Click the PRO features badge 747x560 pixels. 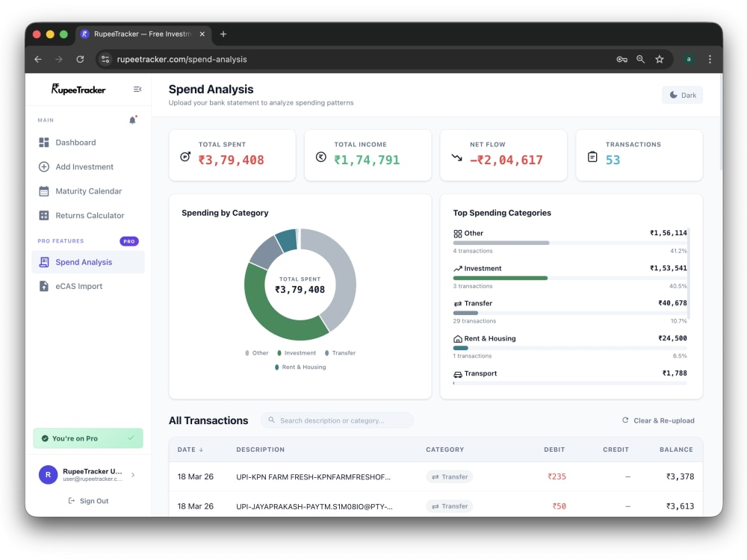pyautogui.click(x=129, y=241)
